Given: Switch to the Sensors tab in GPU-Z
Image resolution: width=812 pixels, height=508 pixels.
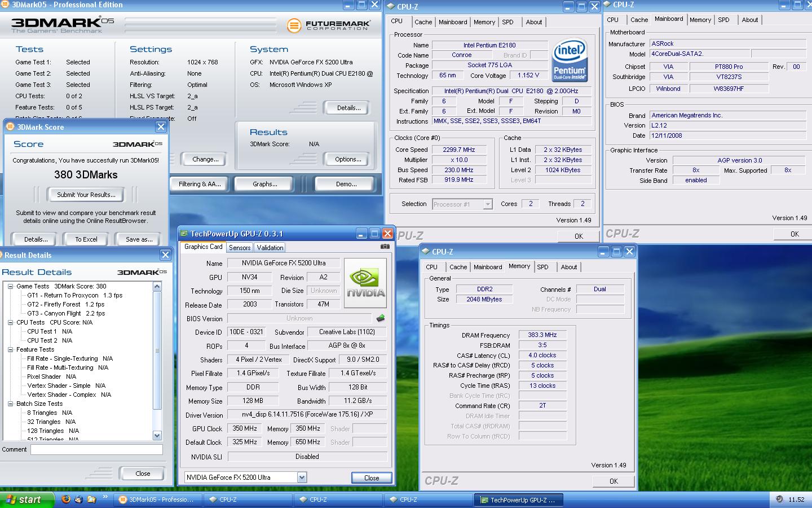Looking at the screenshot, I should coord(240,248).
